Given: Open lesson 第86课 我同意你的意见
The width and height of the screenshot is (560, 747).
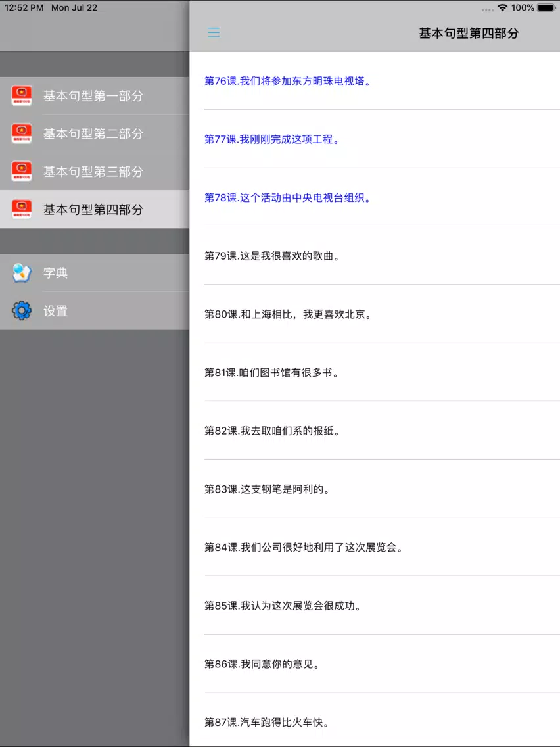Looking at the screenshot, I should point(375,663).
